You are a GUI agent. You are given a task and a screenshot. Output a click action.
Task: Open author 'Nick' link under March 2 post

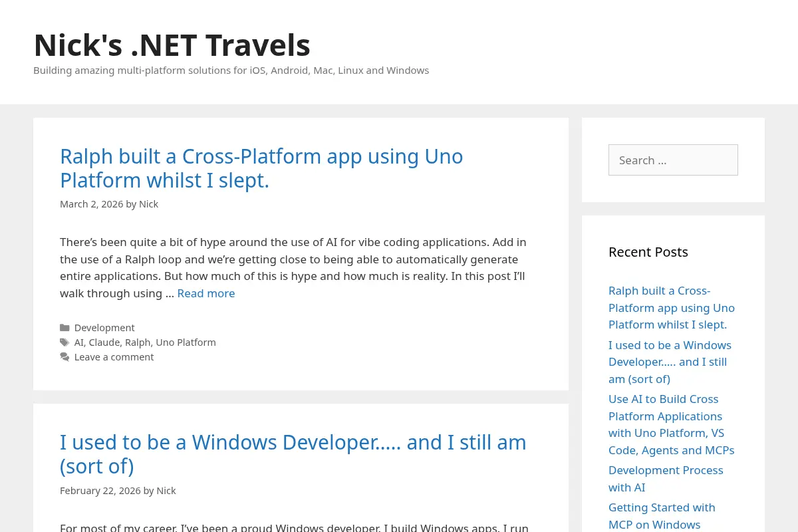tap(148, 204)
